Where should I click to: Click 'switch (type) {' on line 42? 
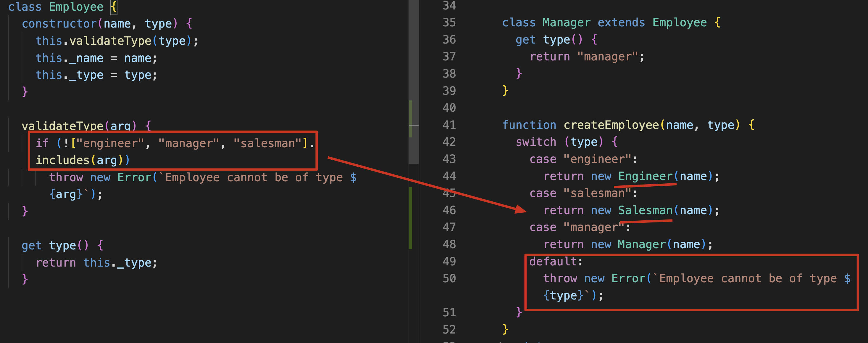(567, 142)
